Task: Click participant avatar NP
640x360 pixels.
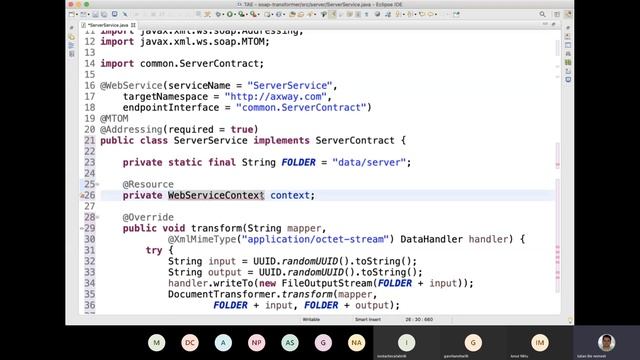Action: 256,343
